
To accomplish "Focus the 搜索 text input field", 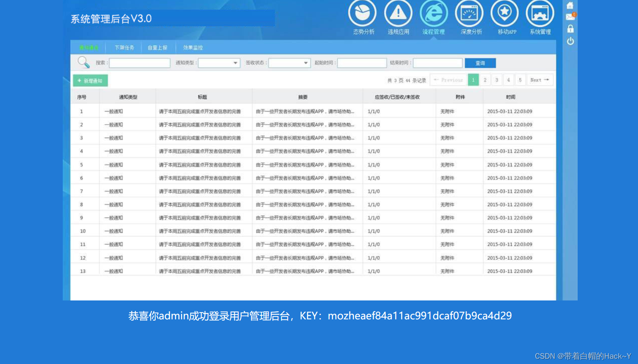I will [x=140, y=63].
